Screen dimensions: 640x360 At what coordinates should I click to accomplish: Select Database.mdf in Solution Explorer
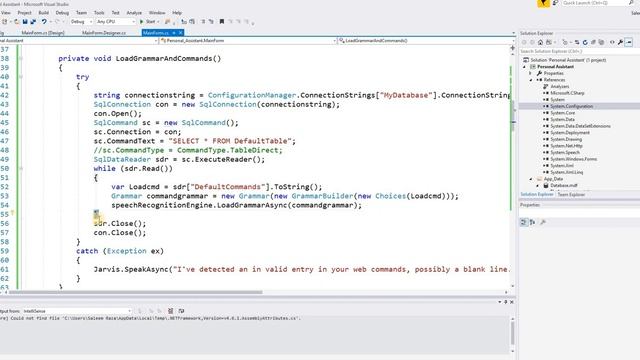pyautogui.click(x=564, y=185)
